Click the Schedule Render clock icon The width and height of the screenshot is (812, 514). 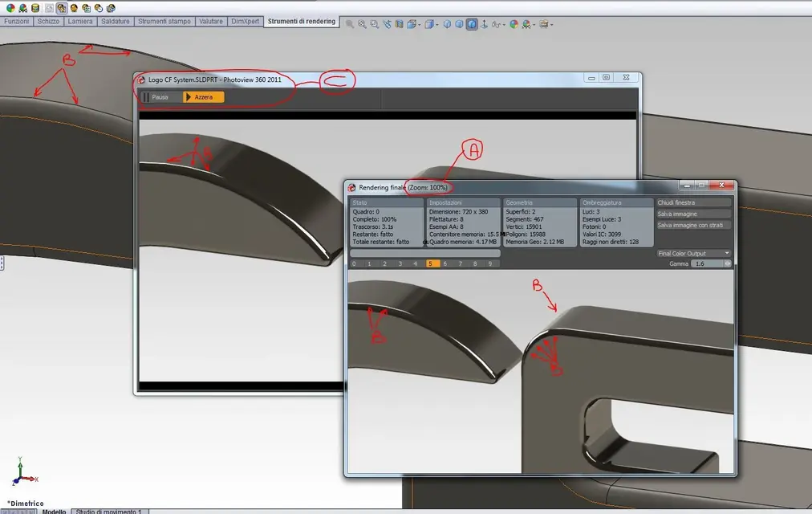tap(99, 8)
